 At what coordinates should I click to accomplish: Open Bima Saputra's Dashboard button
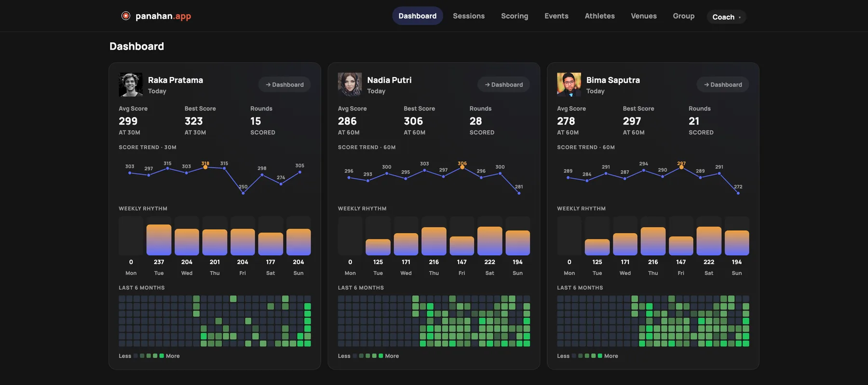[x=723, y=84]
